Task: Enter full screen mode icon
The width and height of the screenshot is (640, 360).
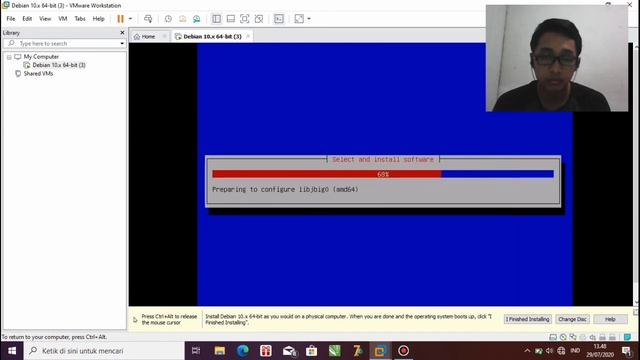Action: pyautogui.click(x=244, y=19)
